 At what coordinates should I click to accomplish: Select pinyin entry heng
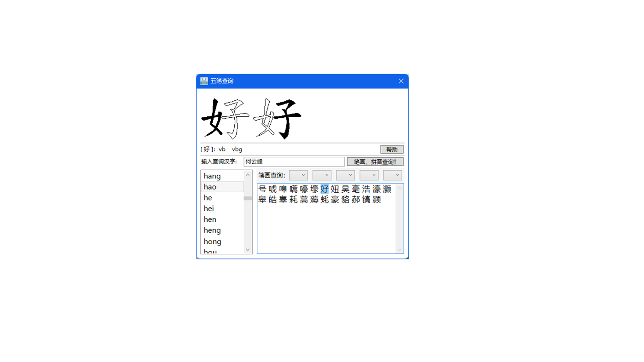click(x=212, y=230)
